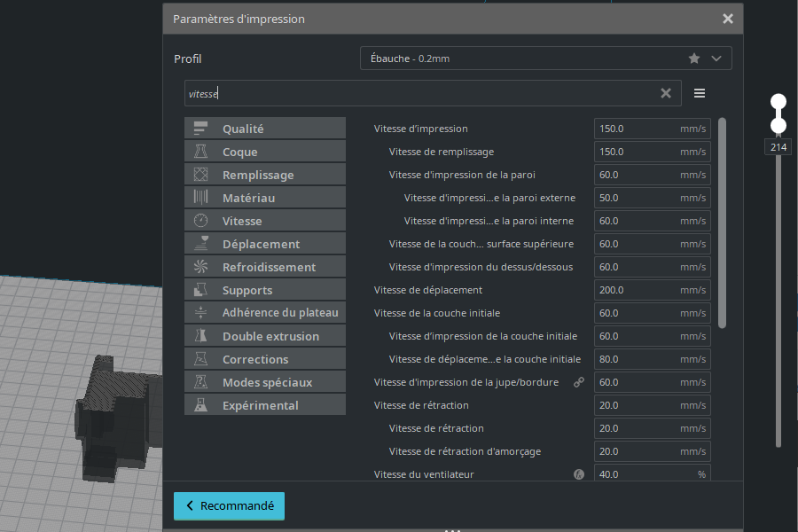Expand the Adhérence du plateau category
Viewport: 798px width, 532px height.
coord(264,313)
